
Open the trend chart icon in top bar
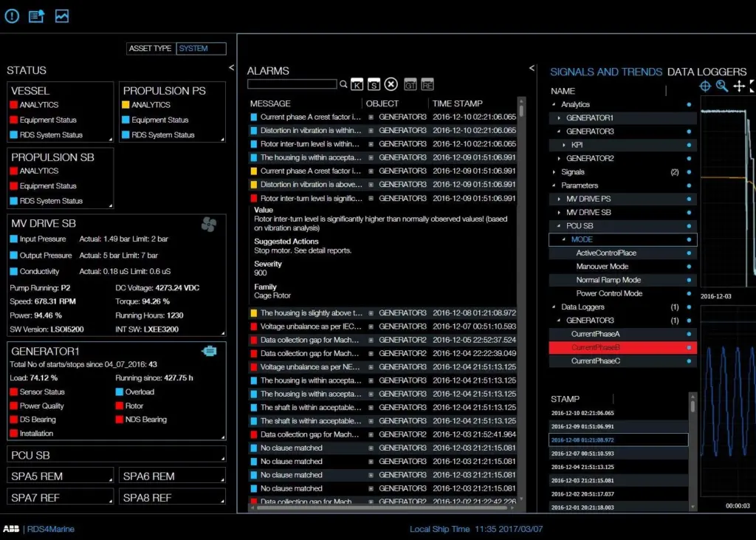(x=62, y=16)
